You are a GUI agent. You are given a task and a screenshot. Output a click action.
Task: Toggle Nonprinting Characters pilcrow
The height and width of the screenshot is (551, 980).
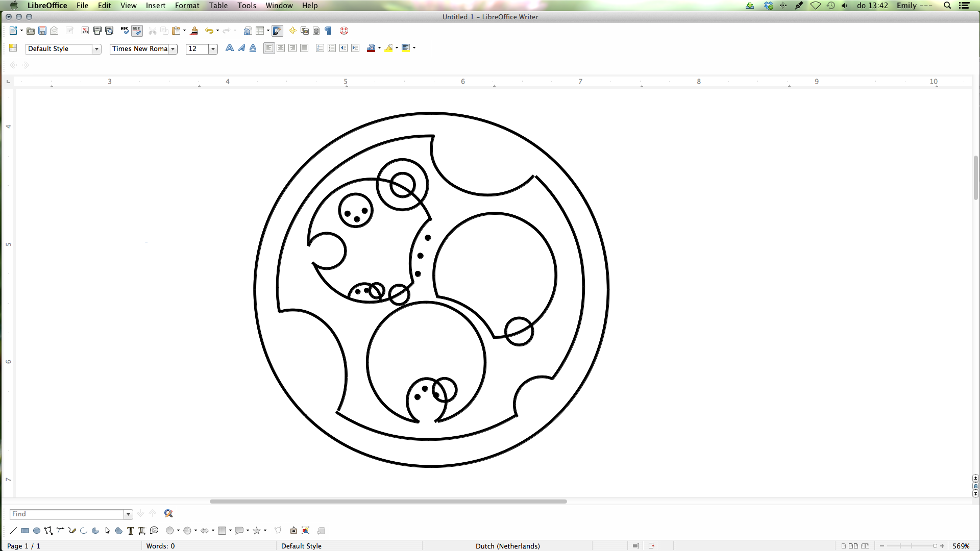(328, 31)
